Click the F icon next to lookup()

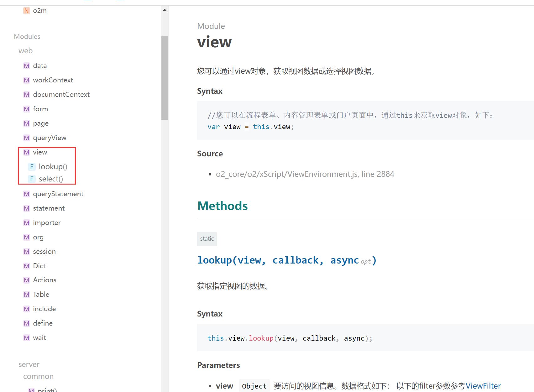[32, 166]
